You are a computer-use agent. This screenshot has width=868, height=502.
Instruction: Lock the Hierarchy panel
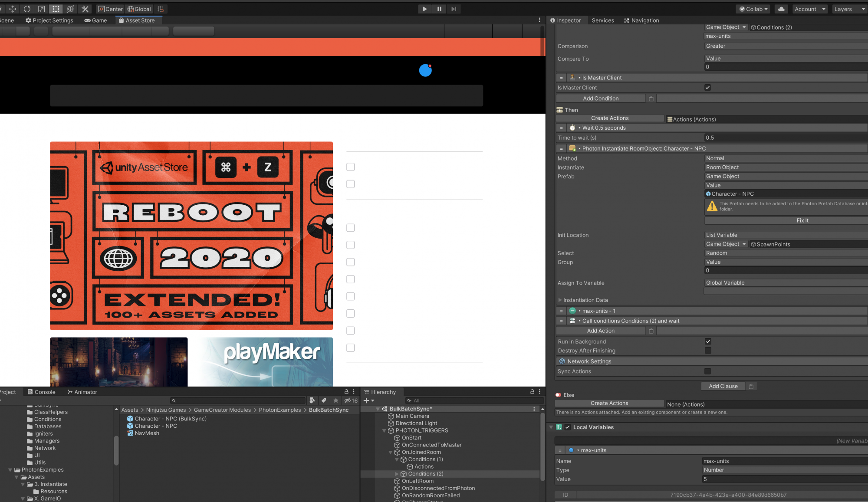532,392
